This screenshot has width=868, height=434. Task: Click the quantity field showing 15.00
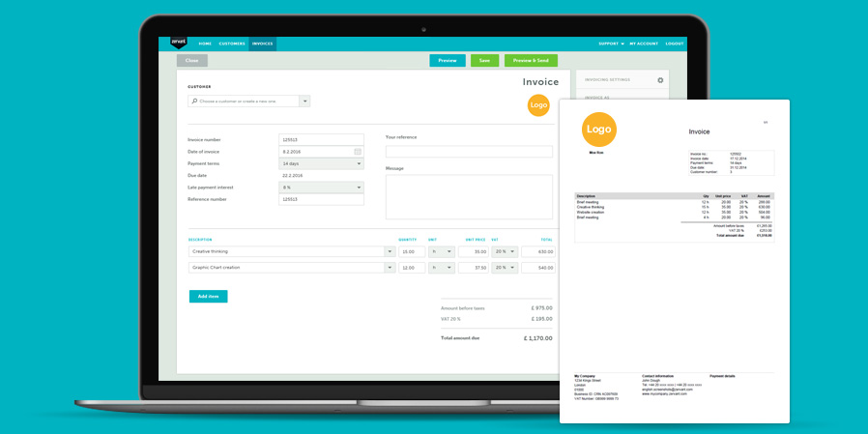tap(412, 252)
